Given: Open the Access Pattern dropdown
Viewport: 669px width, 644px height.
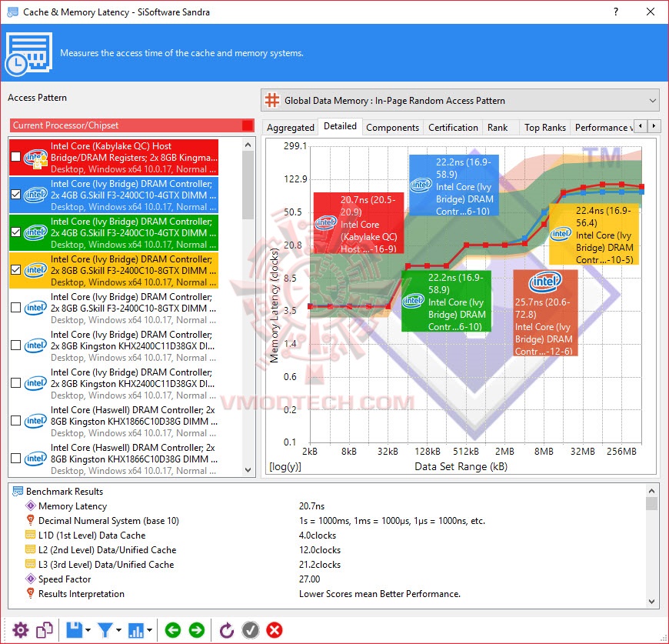Looking at the screenshot, I should point(461,101).
